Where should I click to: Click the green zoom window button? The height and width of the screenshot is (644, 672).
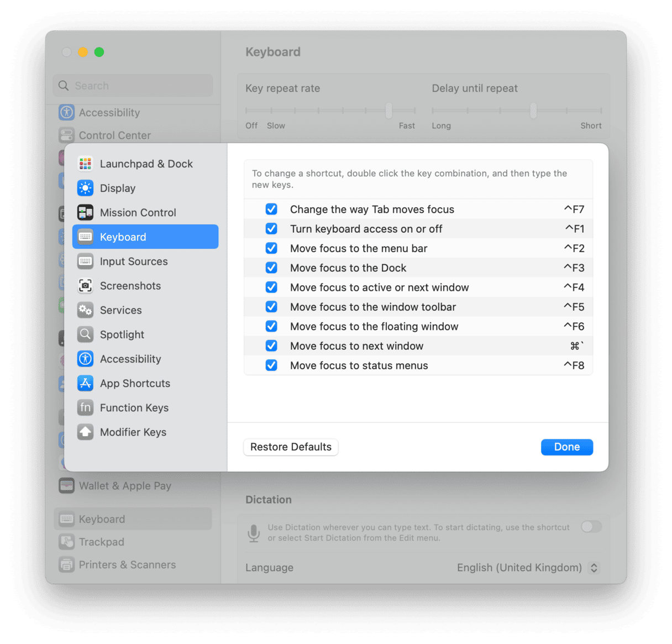[x=99, y=52]
